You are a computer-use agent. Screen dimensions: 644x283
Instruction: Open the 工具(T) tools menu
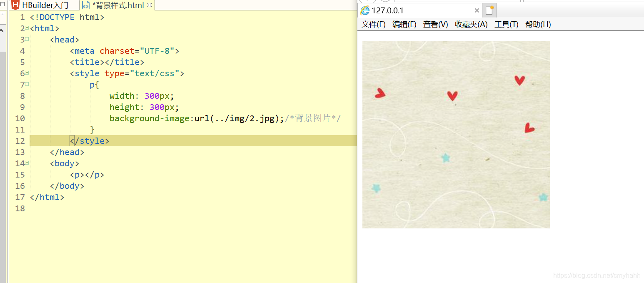[x=507, y=25]
